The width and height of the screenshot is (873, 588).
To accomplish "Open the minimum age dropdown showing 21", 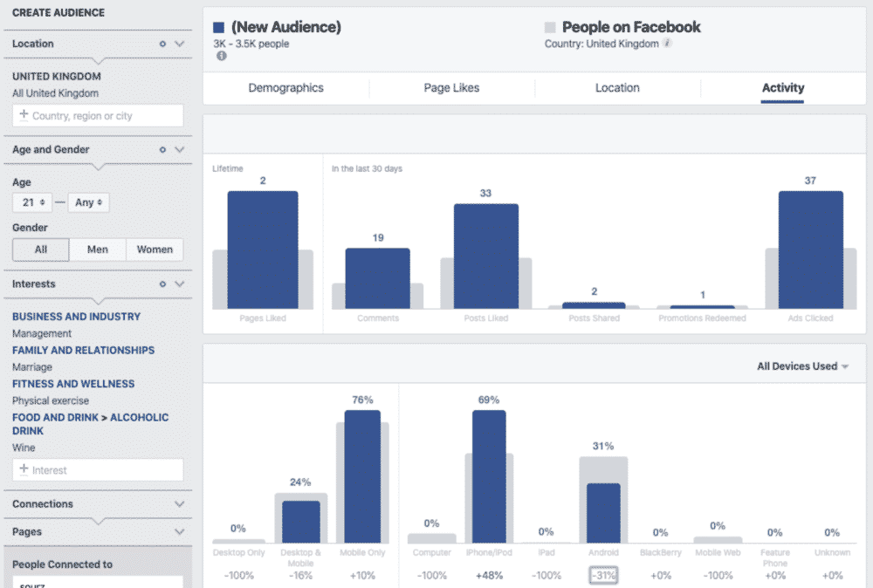I will pyautogui.click(x=32, y=202).
